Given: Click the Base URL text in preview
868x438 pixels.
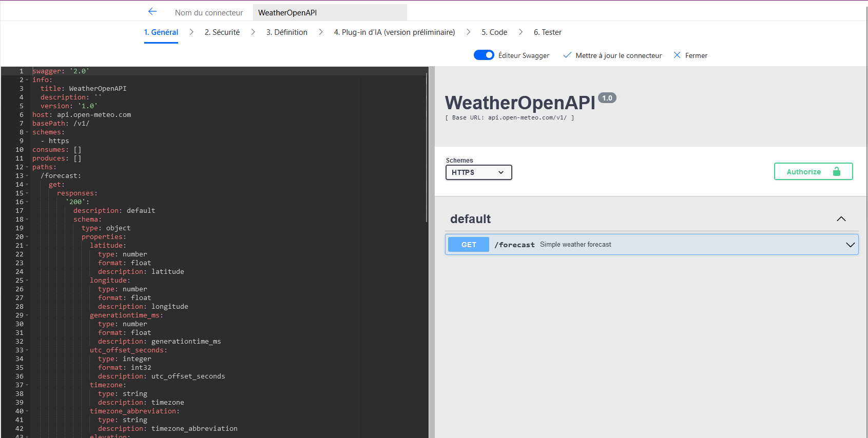Looking at the screenshot, I should pos(510,117).
